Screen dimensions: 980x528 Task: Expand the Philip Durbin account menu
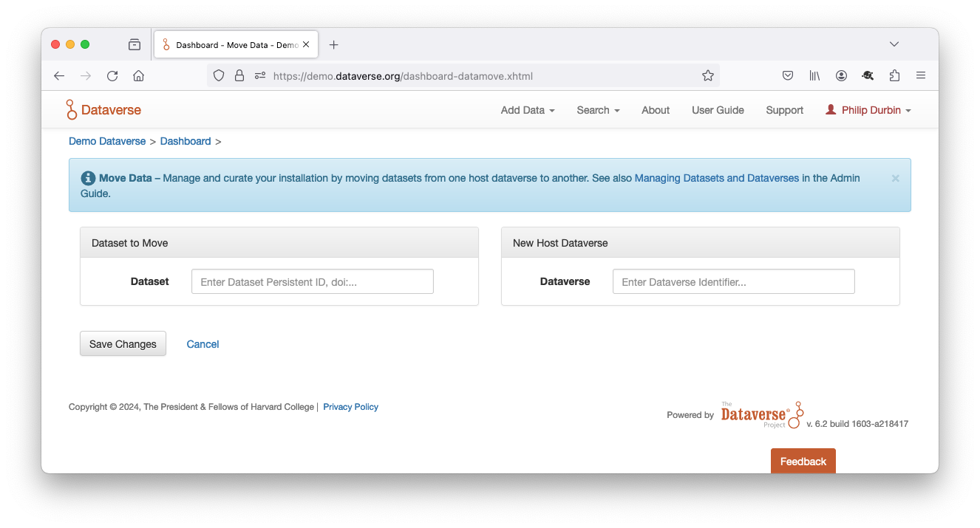(x=868, y=110)
